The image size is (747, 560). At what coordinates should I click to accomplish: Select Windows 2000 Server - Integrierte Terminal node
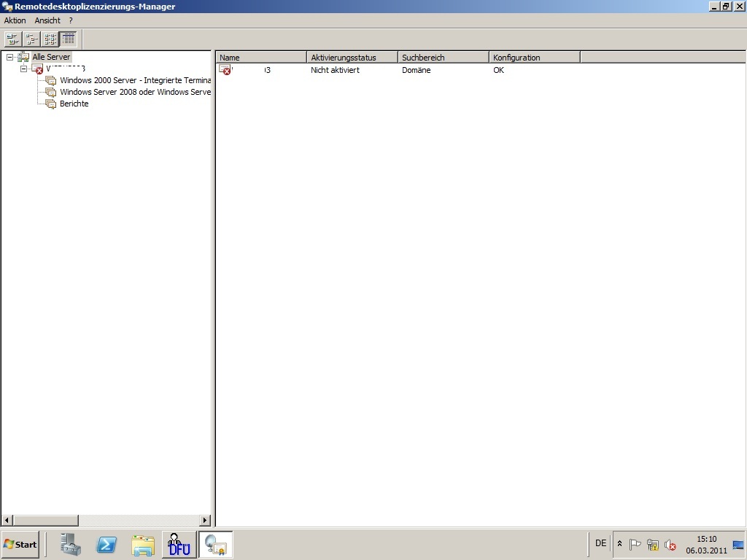click(x=135, y=80)
